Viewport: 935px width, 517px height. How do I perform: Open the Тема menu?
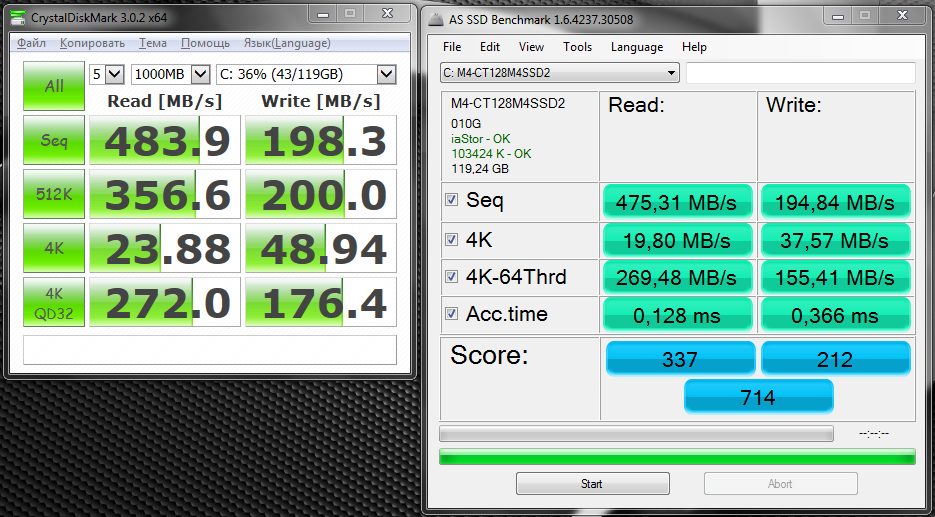(x=153, y=43)
